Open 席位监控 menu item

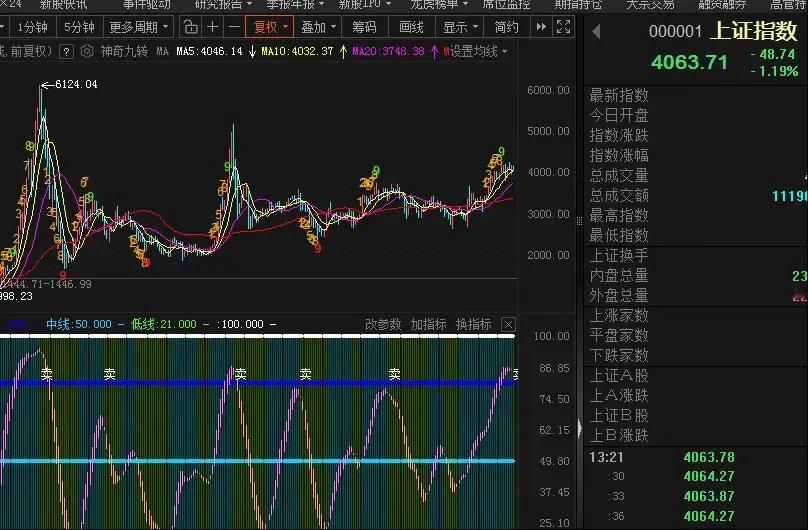(506, 5)
